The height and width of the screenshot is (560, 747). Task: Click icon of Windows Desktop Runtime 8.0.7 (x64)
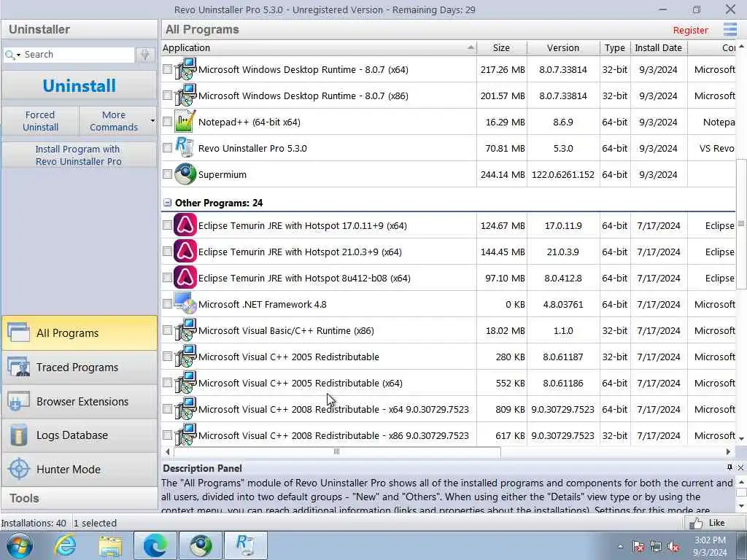[x=185, y=69]
